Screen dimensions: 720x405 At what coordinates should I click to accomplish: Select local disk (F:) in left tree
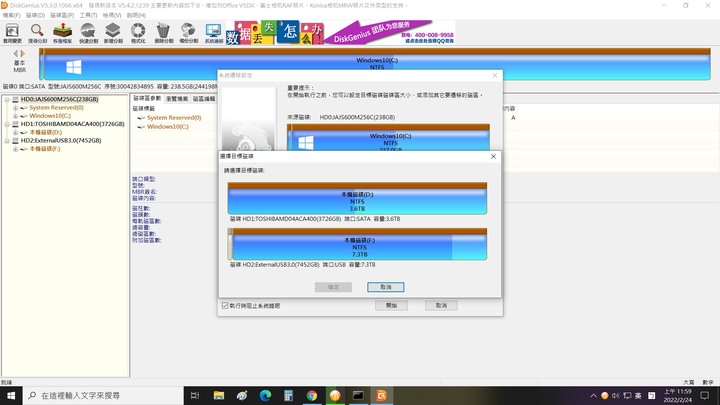(45, 149)
